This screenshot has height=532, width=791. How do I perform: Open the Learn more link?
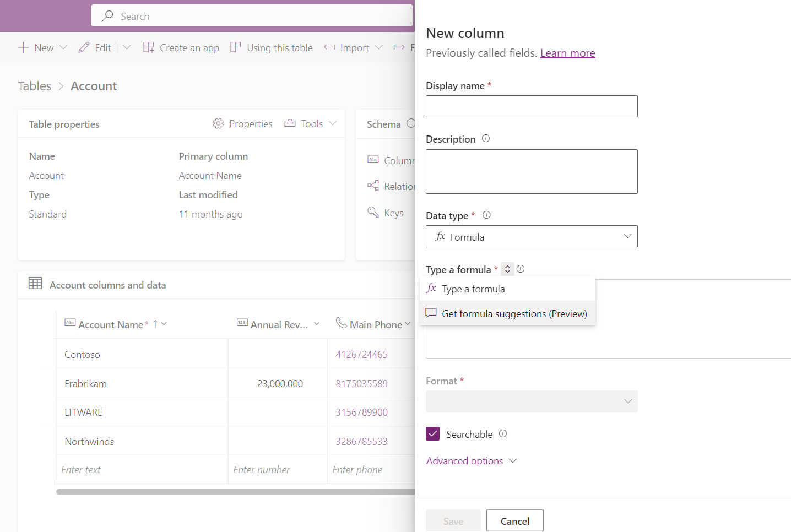coord(567,53)
